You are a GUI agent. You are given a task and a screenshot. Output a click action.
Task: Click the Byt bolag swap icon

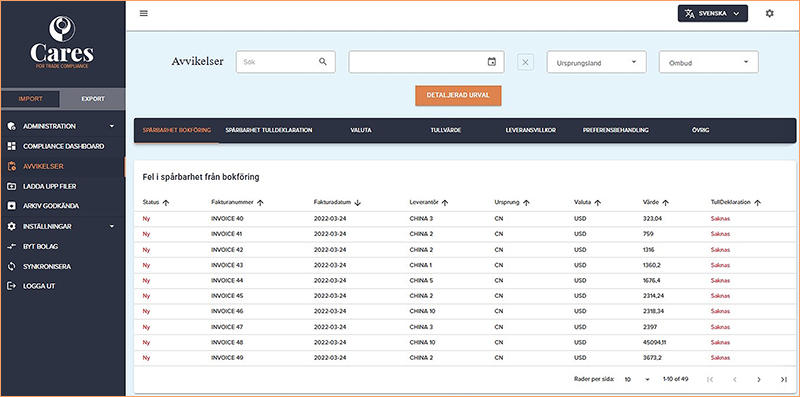pos(12,246)
